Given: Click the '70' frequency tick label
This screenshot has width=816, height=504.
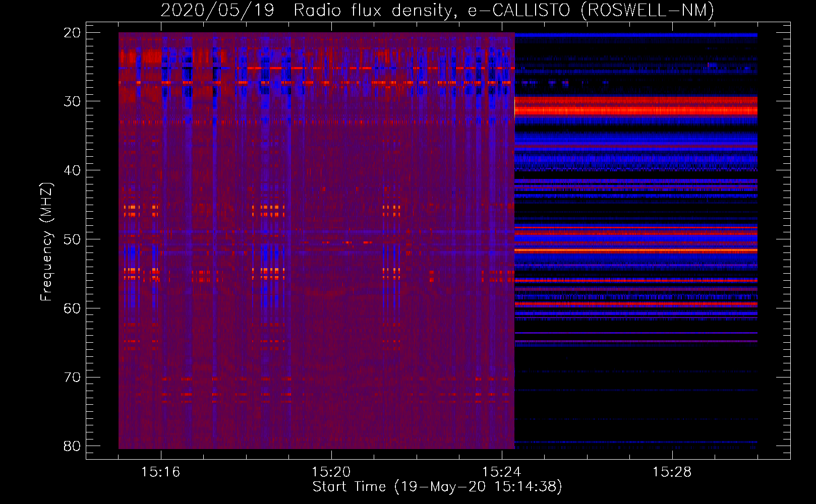Looking at the screenshot, I should (x=72, y=377).
